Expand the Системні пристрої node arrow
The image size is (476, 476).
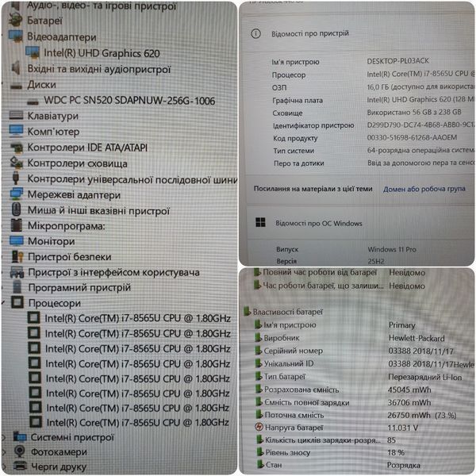point(4,437)
